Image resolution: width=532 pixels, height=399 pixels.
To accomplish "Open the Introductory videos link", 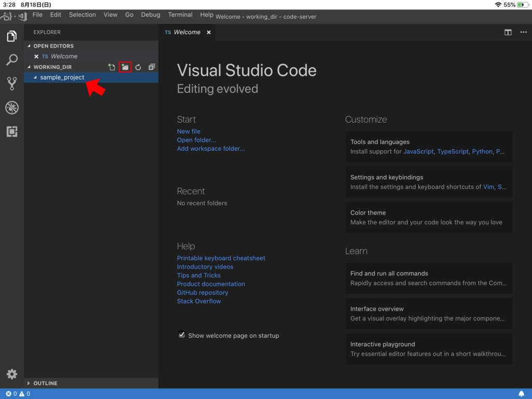I will (x=205, y=267).
